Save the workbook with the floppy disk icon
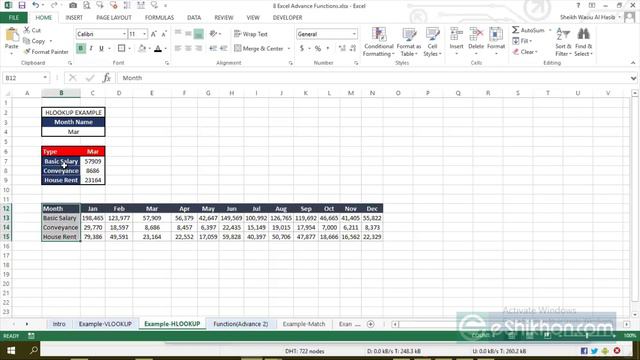 click(x=22, y=5)
